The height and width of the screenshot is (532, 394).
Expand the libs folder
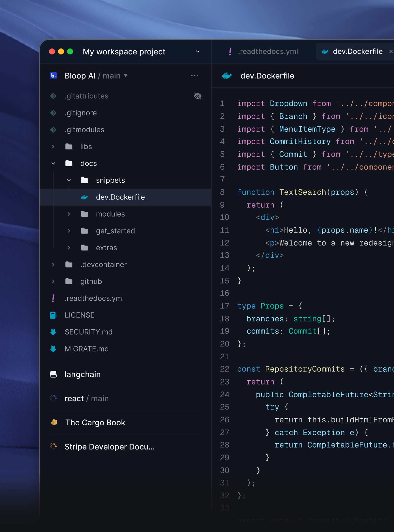(53, 147)
